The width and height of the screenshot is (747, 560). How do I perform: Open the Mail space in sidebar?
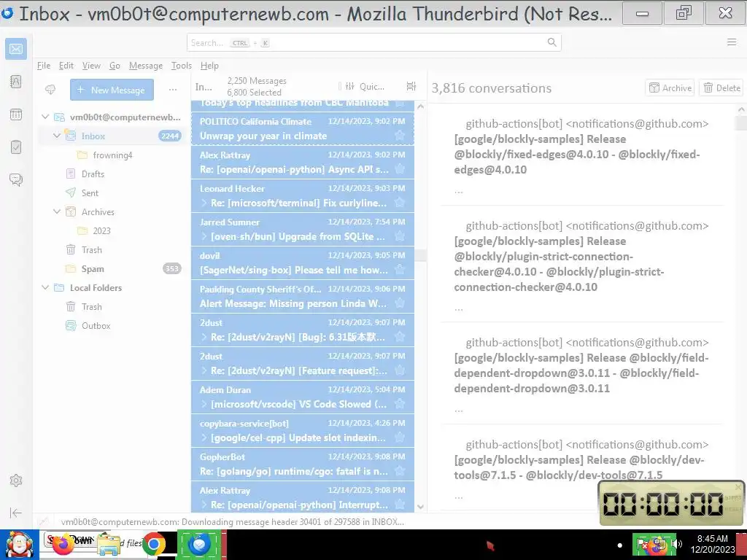tap(16, 49)
